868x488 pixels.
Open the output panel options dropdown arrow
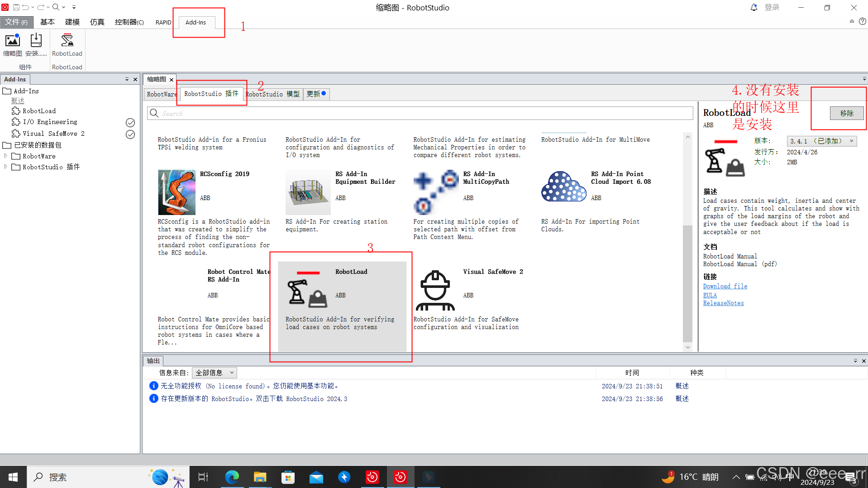[855, 361]
